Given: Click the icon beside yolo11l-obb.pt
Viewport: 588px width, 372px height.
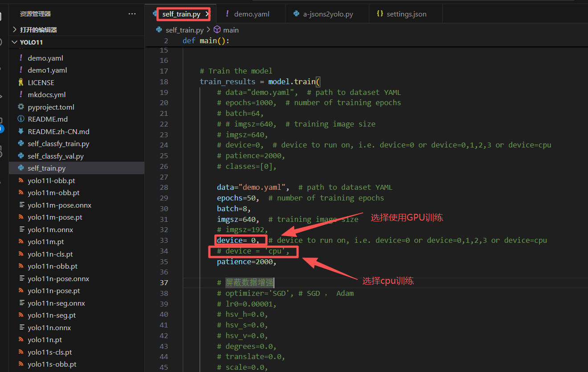Looking at the screenshot, I should 20,180.
